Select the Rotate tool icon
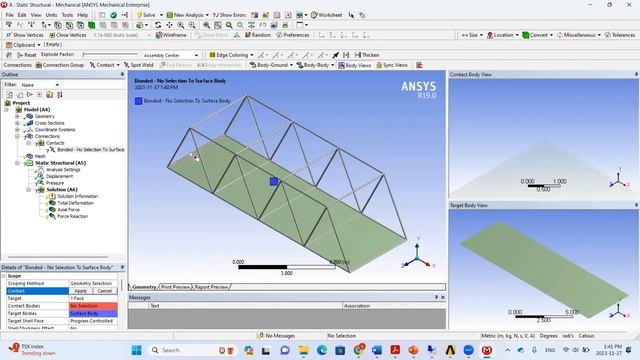Viewport: 640px width, 360px height. click(158, 25)
